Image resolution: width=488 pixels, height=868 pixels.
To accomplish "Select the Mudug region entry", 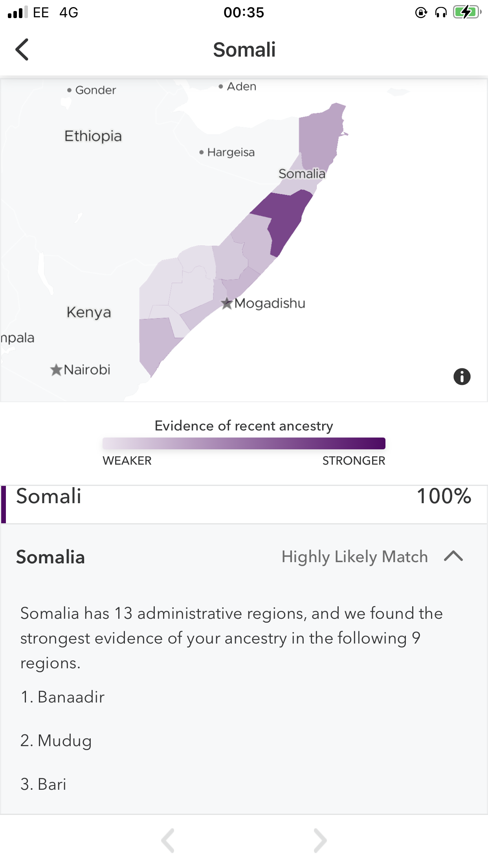I will click(x=56, y=741).
